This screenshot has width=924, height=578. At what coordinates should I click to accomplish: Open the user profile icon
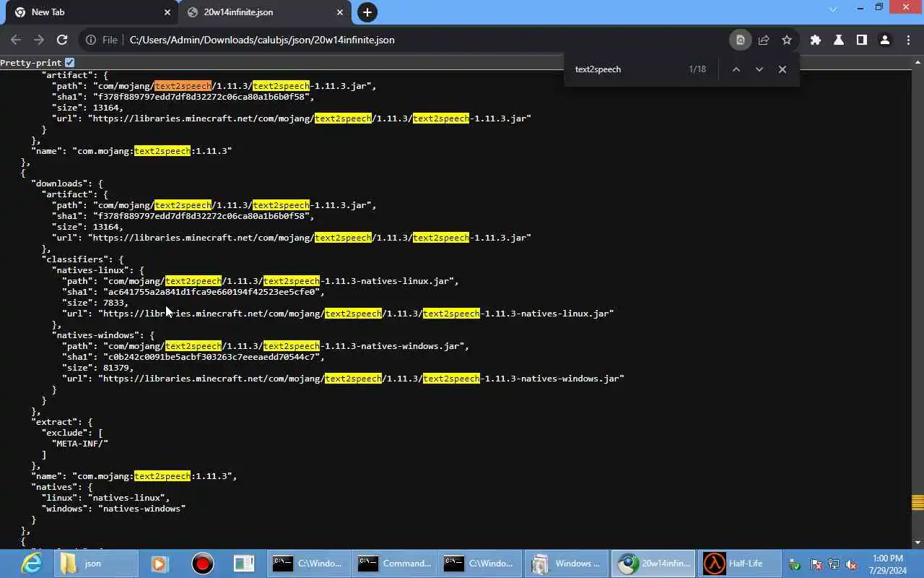pyautogui.click(x=885, y=40)
